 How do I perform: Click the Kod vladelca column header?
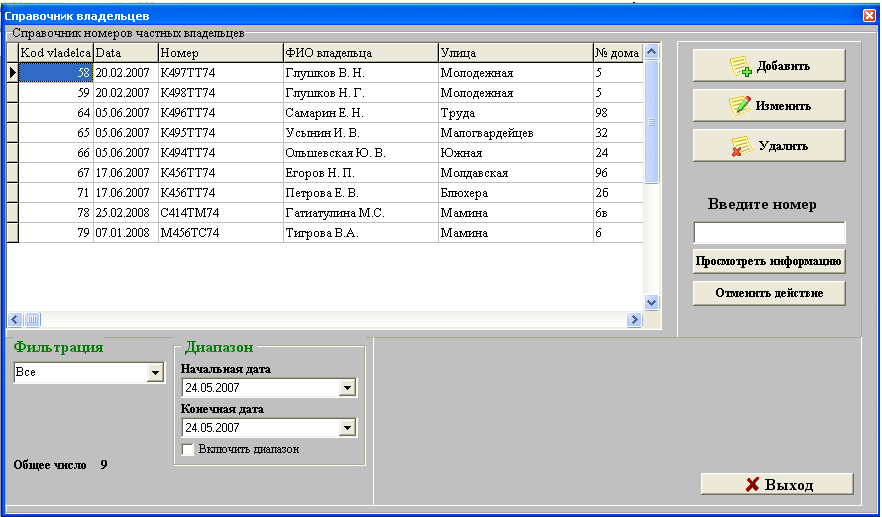click(56, 53)
